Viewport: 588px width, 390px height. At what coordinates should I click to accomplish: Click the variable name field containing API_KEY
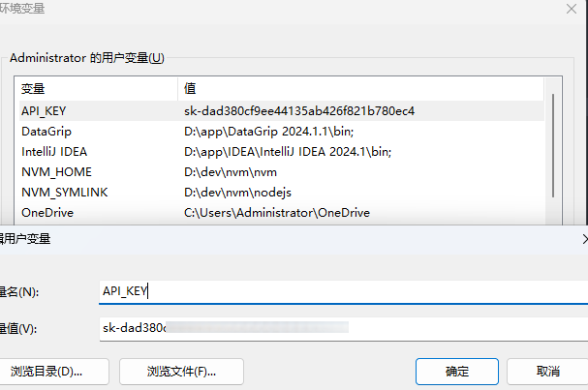[x=339, y=290]
